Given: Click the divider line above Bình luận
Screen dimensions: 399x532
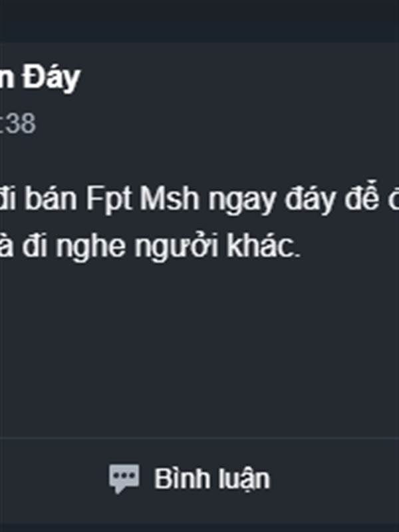Looking at the screenshot, I should [199, 438].
